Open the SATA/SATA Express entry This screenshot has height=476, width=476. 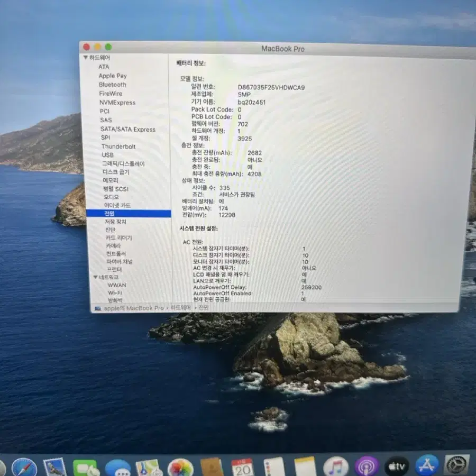pos(128,130)
